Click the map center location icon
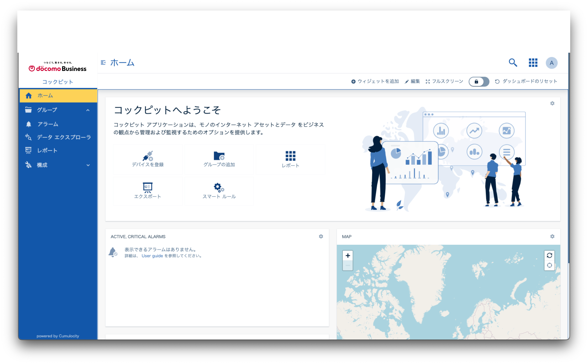The height and width of the screenshot is (364, 588). [x=549, y=265]
